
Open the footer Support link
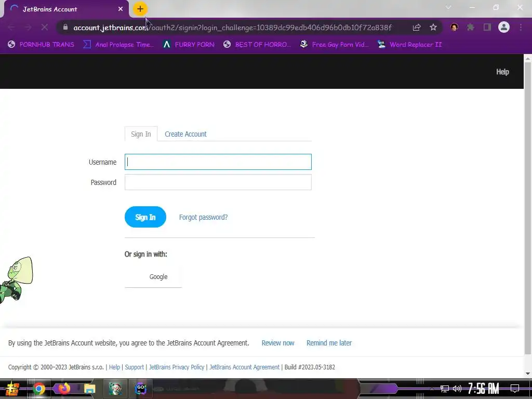coord(135,367)
